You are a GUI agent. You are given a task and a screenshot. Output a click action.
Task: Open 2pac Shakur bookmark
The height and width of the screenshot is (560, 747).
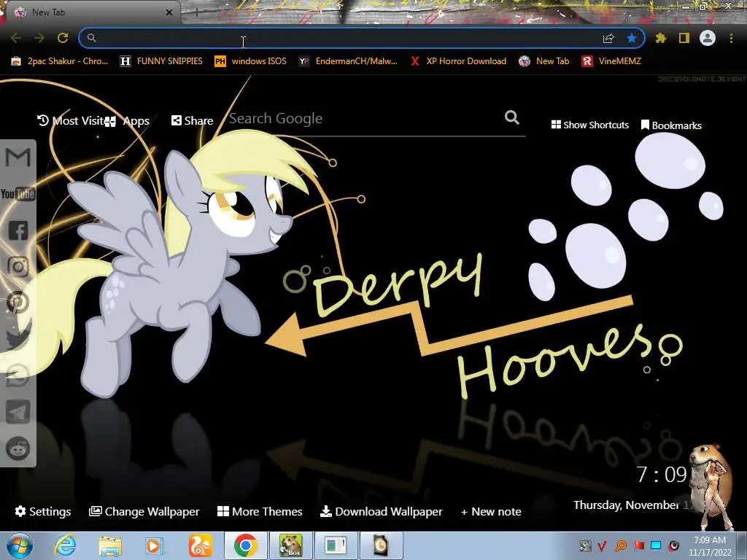click(x=60, y=61)
